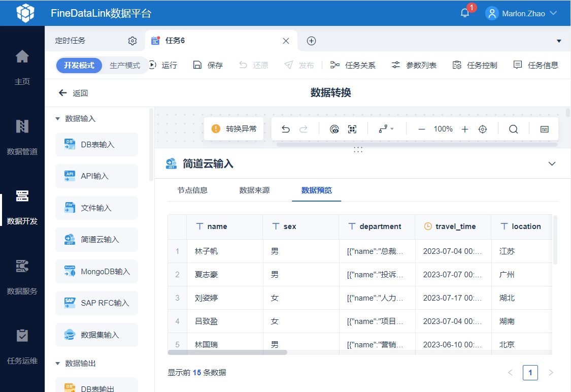Click the 还原 button
The image size is (571, 392).
click(x=254, y=65)
